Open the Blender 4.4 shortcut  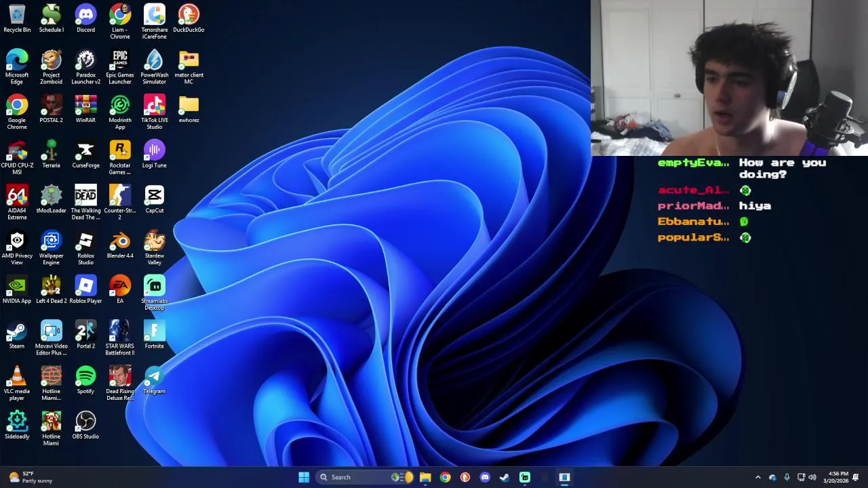coord(120,245)
